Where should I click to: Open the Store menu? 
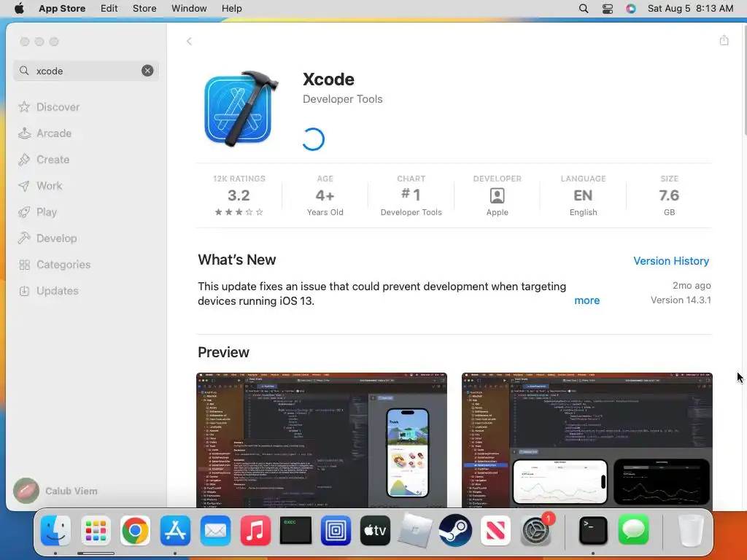click(x=144, y=8)
